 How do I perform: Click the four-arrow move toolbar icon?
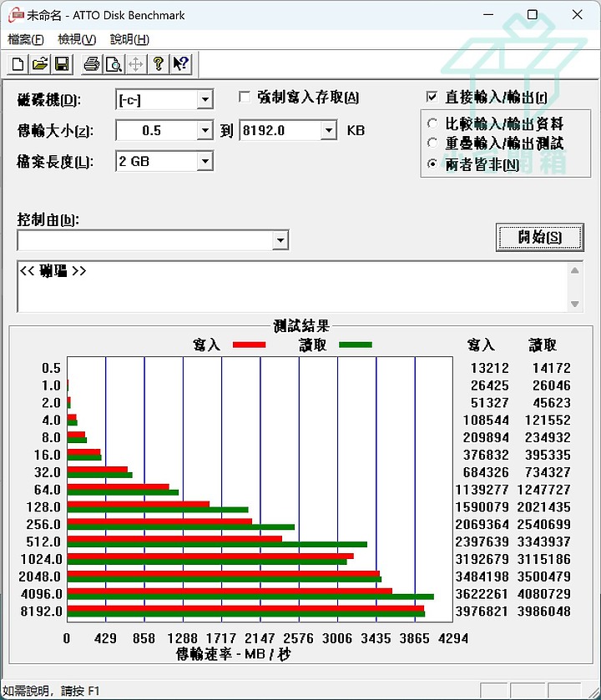click(x=136, y=64)
